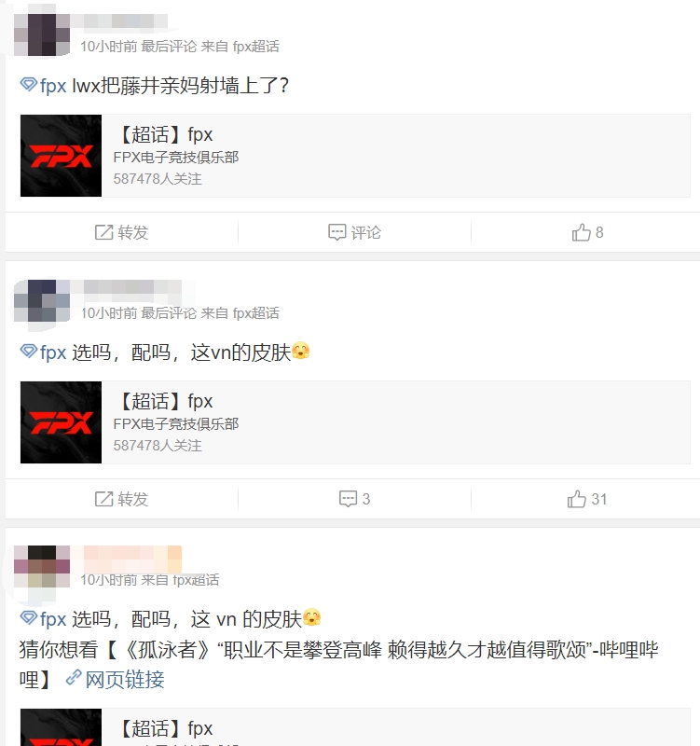This screenshot has width=700, height=746.
Task: Open the 【超话】fpx card title in first post
Action: coord(163,134)
